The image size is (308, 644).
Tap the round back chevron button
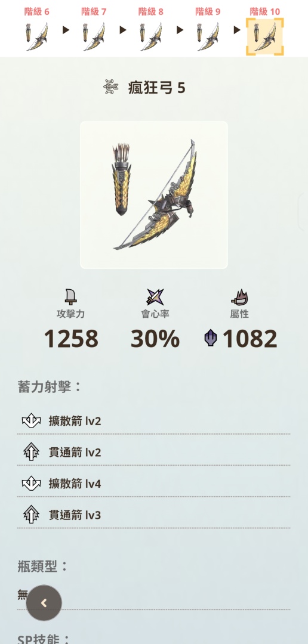[x=44, y=602]
